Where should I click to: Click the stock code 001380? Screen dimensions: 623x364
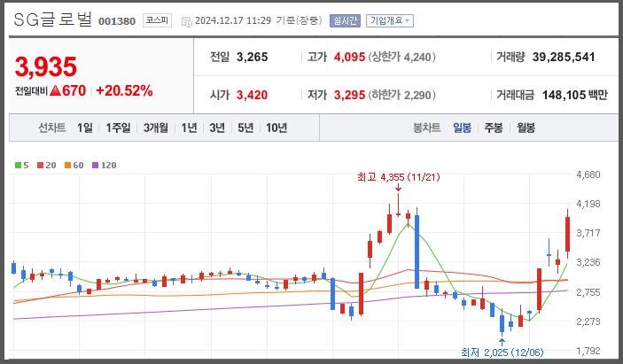pyautogui.click(x=117, y=21)
